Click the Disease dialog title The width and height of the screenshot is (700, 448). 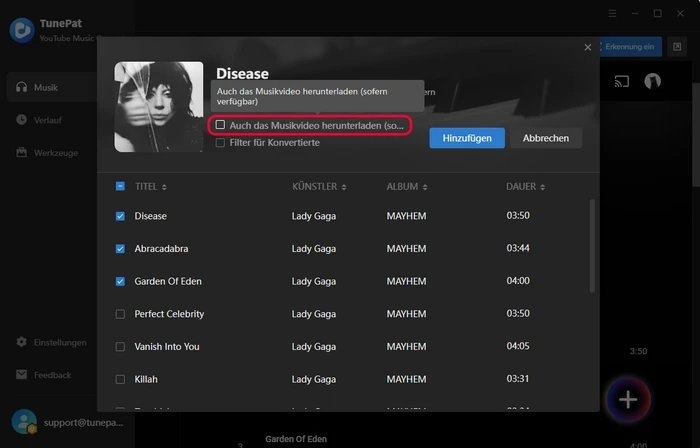(x=242, y=74)
